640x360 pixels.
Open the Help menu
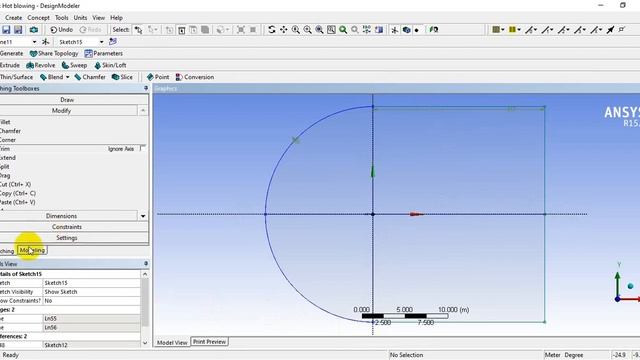pos(116,18)
